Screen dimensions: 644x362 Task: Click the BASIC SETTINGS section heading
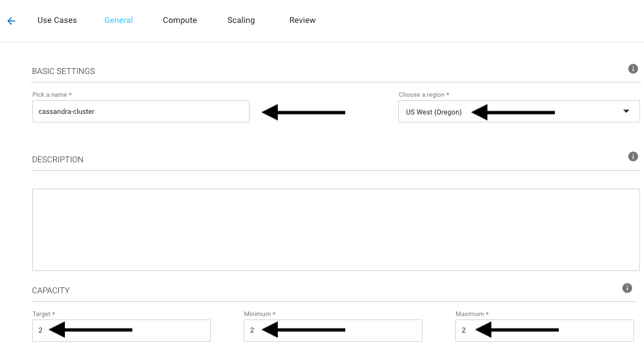point(64,71)
